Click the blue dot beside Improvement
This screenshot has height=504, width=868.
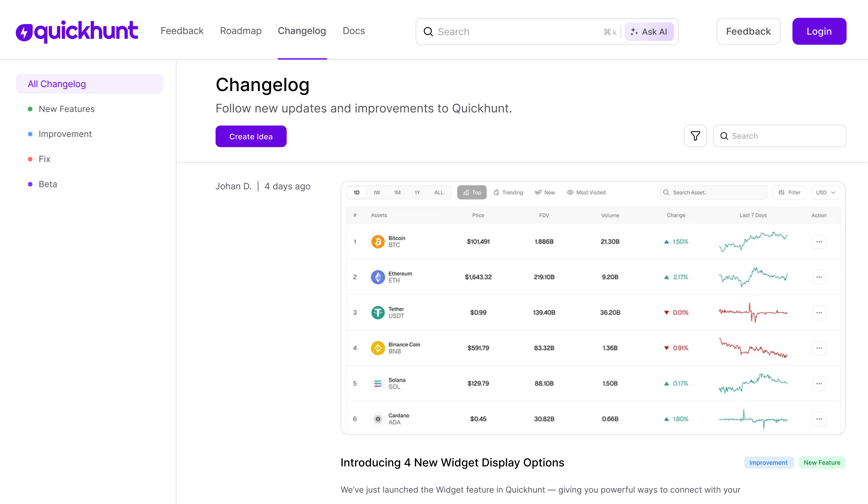click(30, 134)
